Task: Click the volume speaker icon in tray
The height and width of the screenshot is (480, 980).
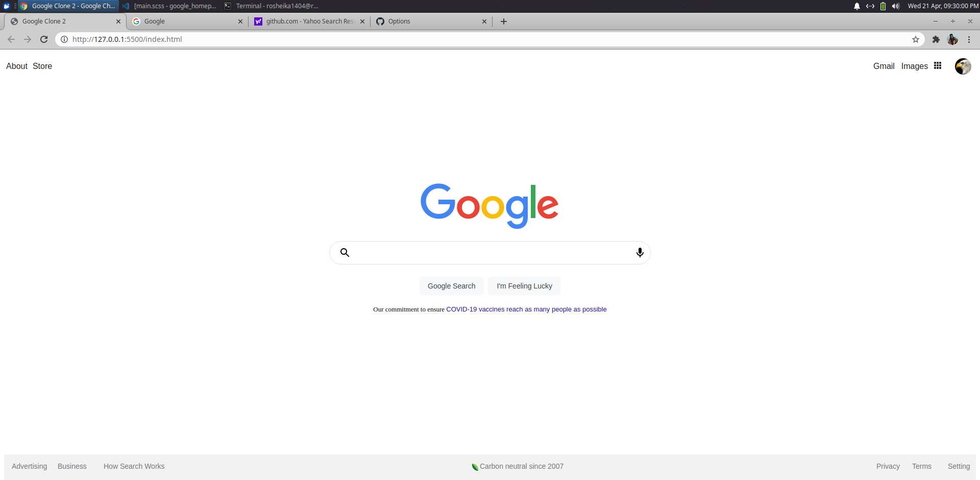Action: pos(896,6)
